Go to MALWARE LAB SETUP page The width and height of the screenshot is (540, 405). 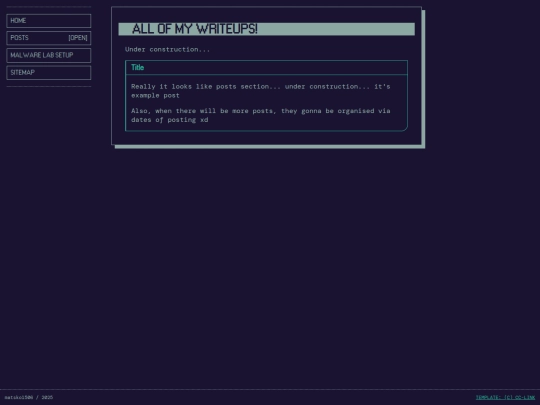49,55
